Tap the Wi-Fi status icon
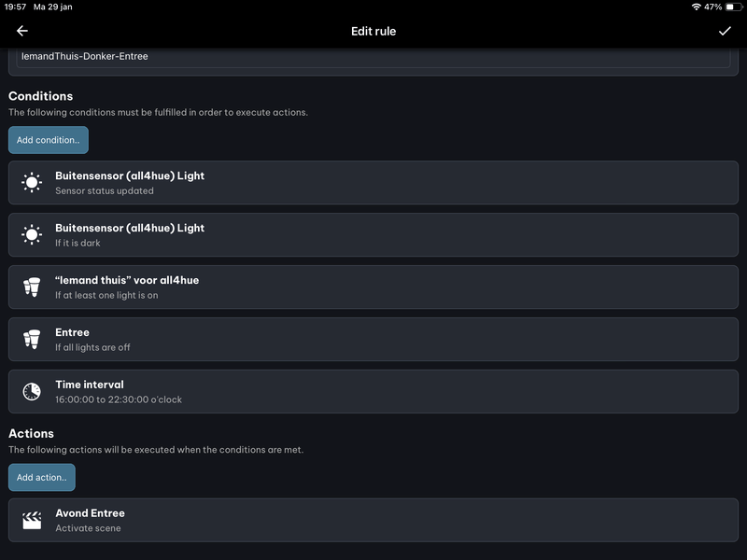 coord(696,7)
